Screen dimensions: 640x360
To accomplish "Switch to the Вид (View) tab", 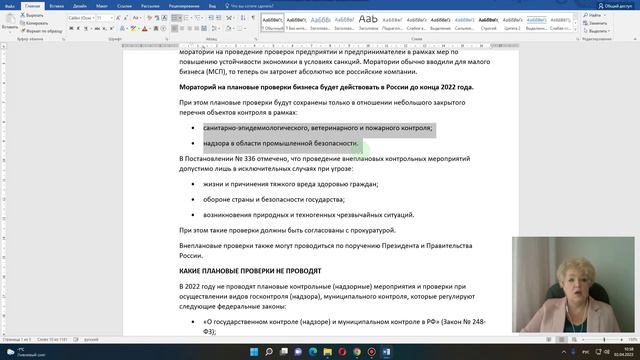I will pos(212,6).
